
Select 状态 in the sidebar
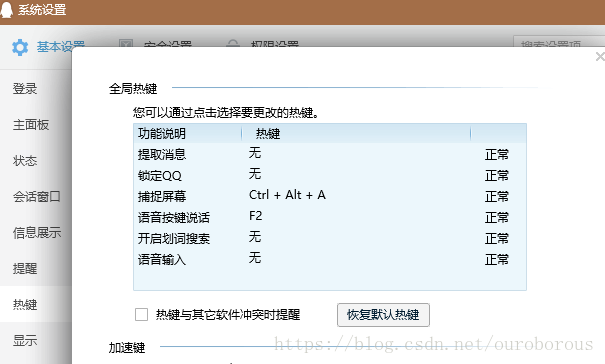pos(25,161)
